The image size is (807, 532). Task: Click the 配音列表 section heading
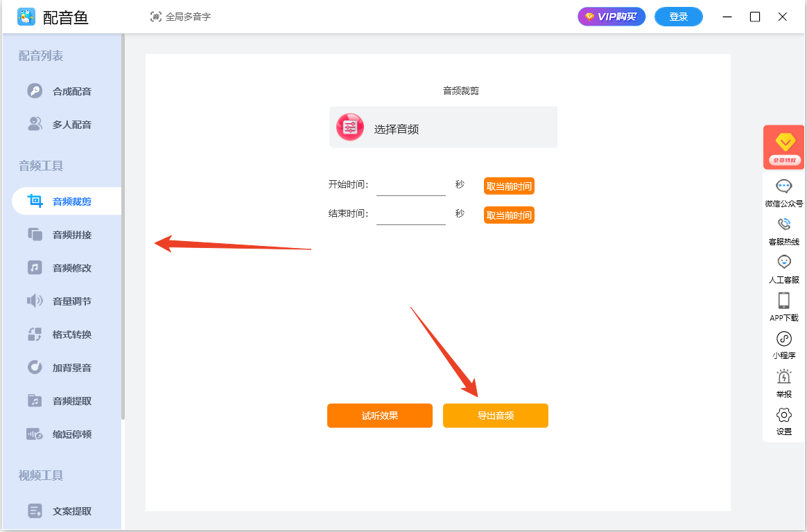point(41,55)
